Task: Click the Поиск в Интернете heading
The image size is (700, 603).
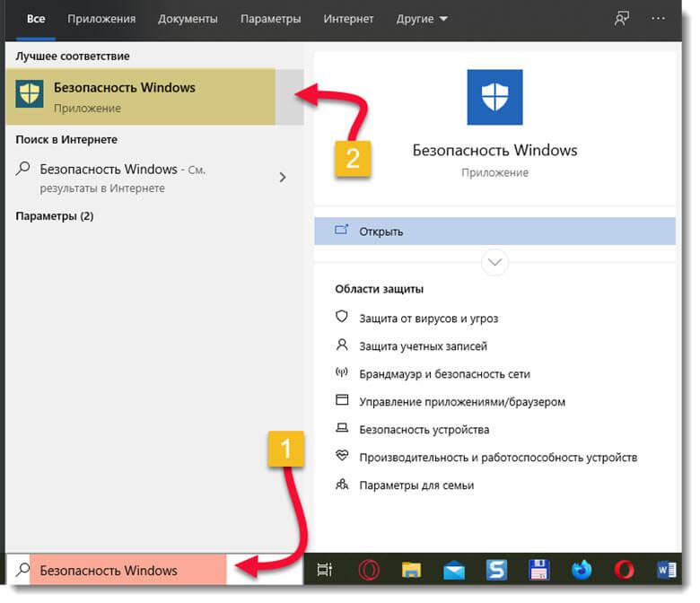Action: (x=66, y=139)
